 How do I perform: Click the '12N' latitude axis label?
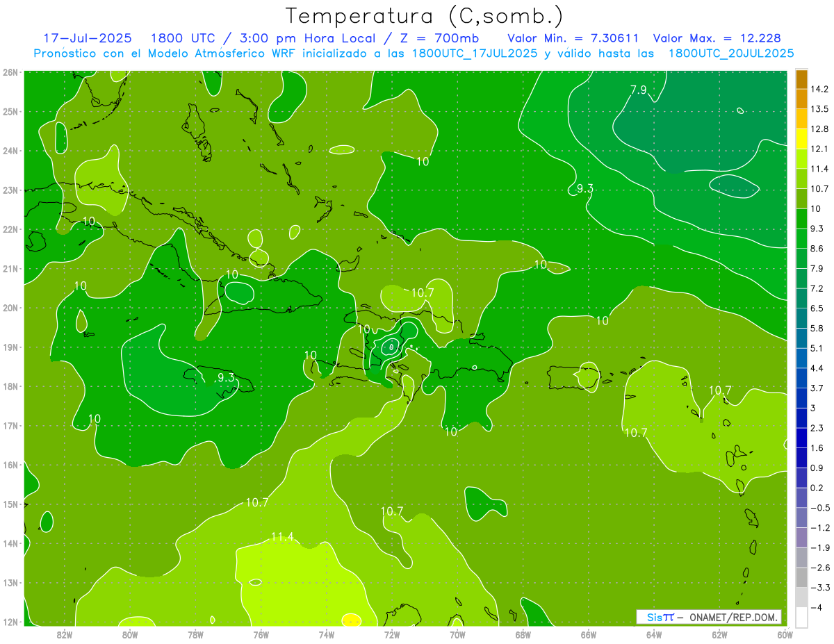[10, 622]
